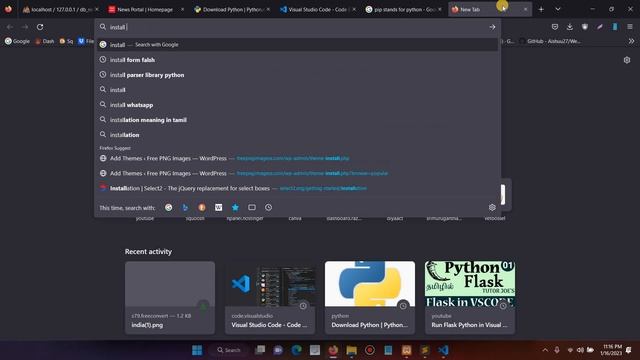Viewport: 640px width, 360px height.
Task: Click taskbar Search box
Action: pyautogui.click(x=229, y=350)
